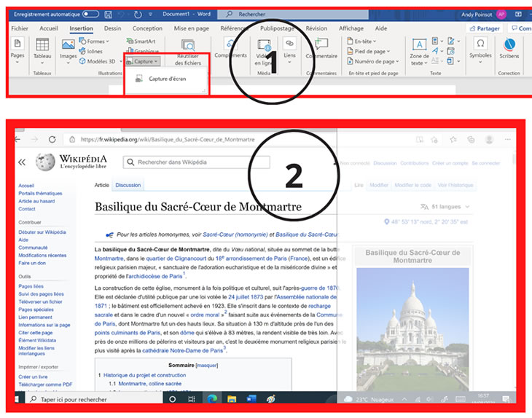The width and height of the screenshot is (532, 418).
Task: Open the Discussion tab on Wikipedia
Action: point(128,185)
